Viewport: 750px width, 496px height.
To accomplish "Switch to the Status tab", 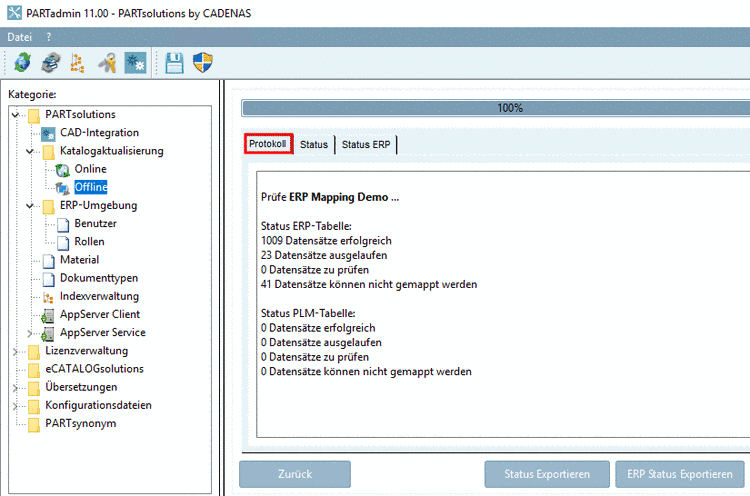I will point(314,144).
